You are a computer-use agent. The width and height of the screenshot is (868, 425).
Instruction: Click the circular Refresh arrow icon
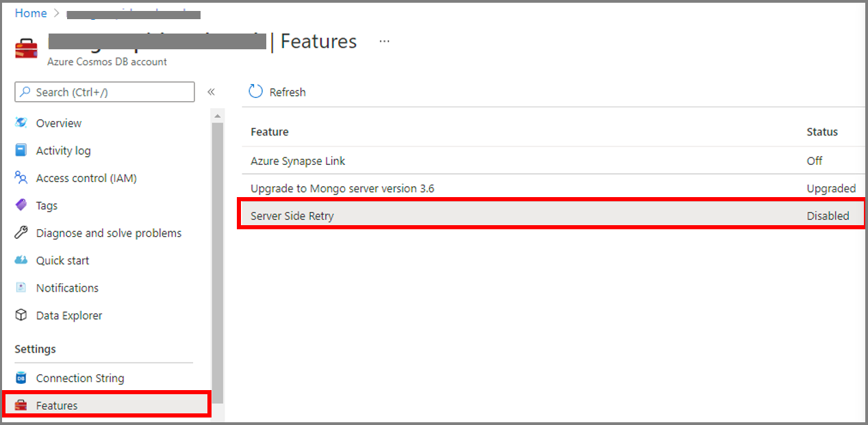pyautogui.click(x=255, y=92)
